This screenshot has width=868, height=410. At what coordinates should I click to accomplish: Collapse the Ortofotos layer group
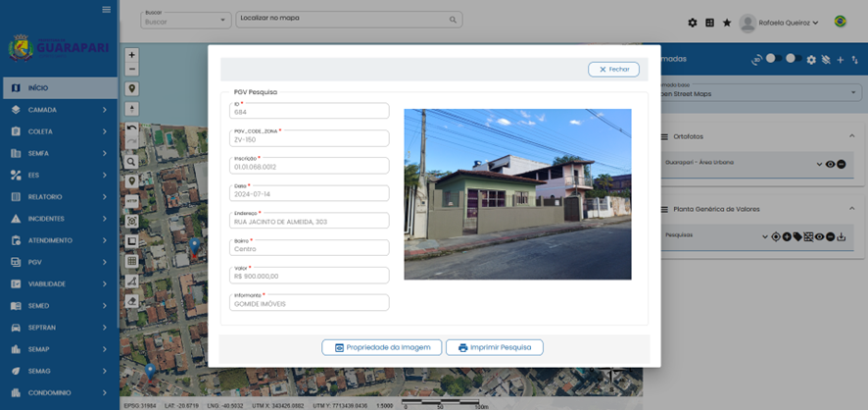tap(852, 136)
